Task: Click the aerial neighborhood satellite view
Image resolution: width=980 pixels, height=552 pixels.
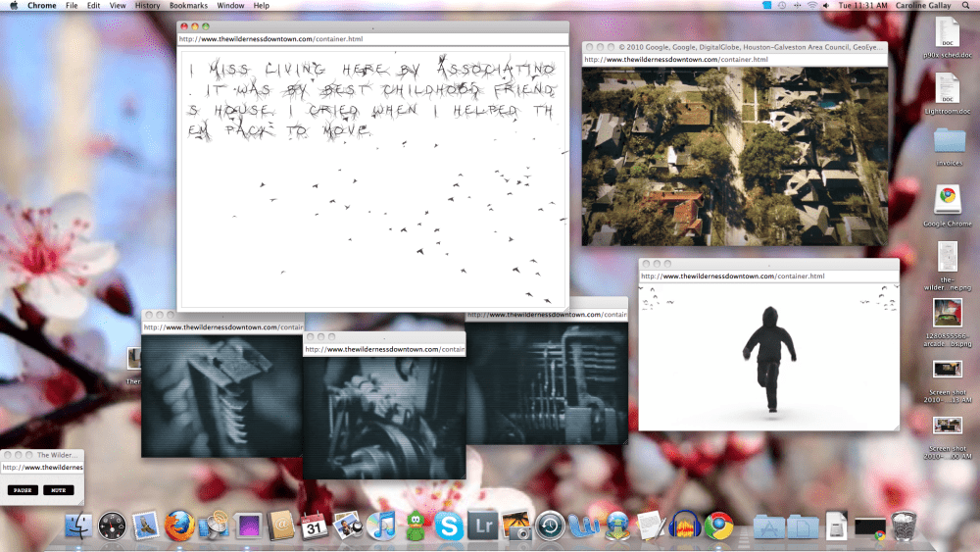Action: pyautogui.click(x=734, y=156)
